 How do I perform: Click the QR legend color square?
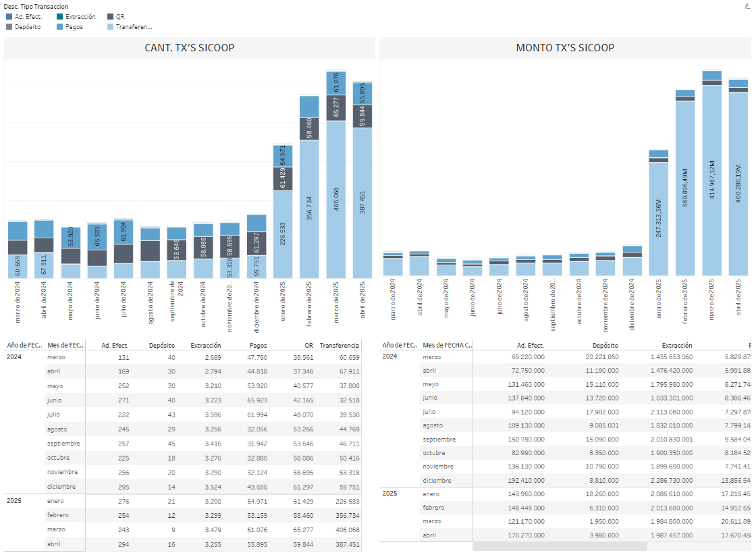(x=110, y=16)
